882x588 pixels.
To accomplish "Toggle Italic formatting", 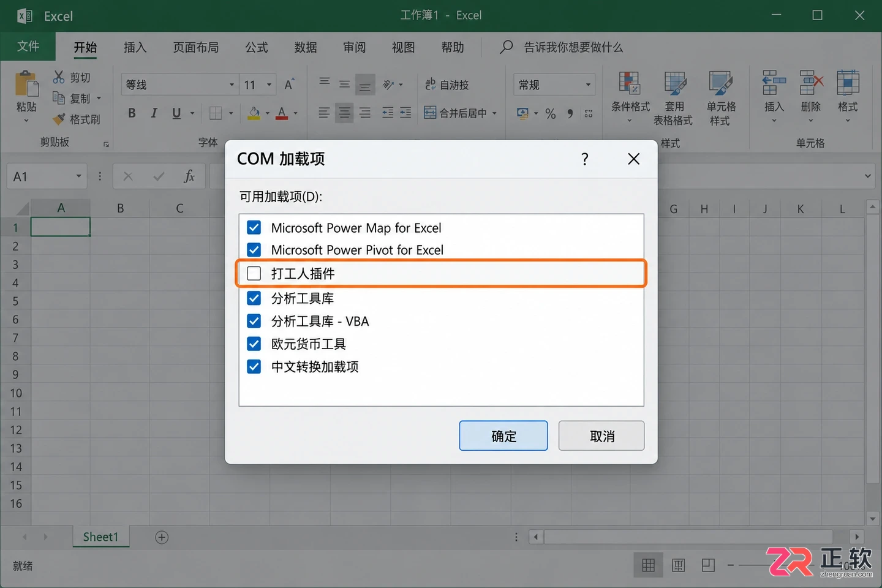I will point(154,113).
